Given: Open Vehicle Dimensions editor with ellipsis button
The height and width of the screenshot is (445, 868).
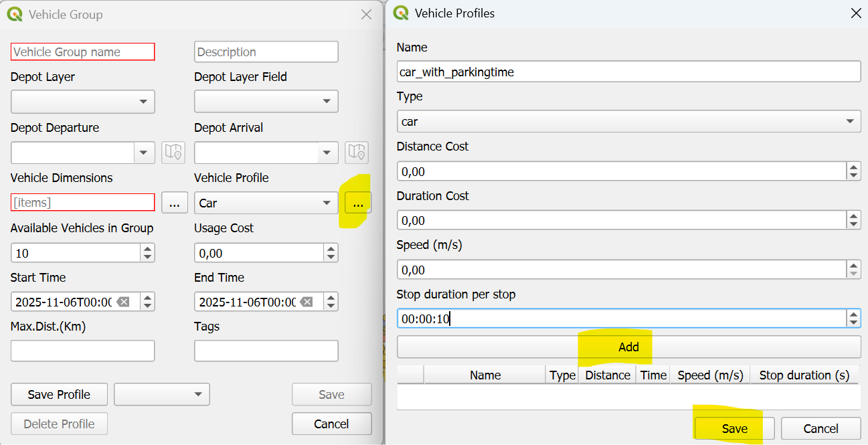Looking at the screenshot, I should coord(174,203).
